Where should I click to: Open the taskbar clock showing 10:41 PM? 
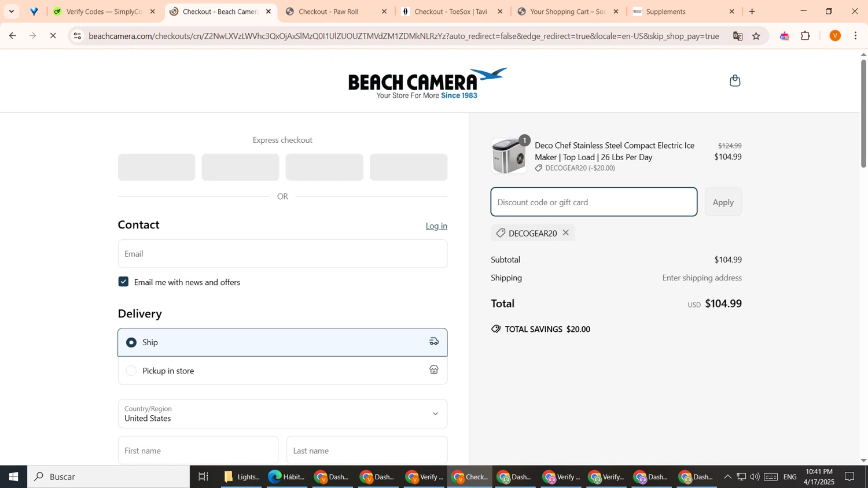819,477
